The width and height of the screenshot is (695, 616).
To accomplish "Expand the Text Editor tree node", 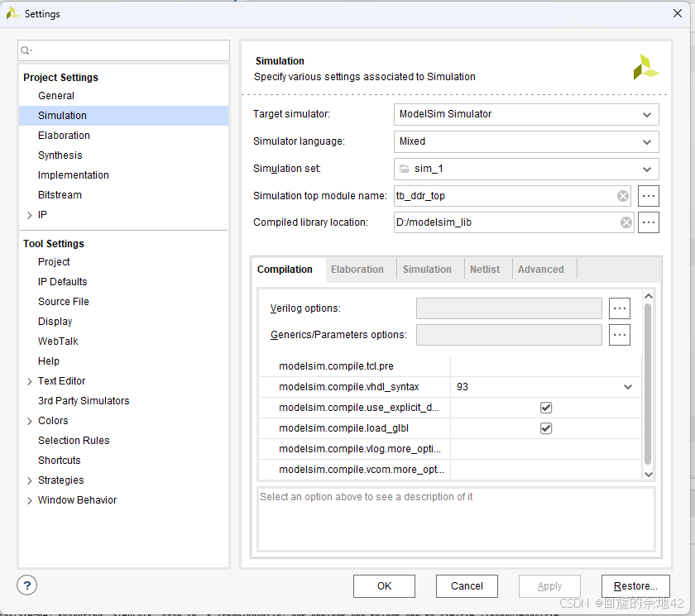I will pyautogui.click(x=29, y=381).
